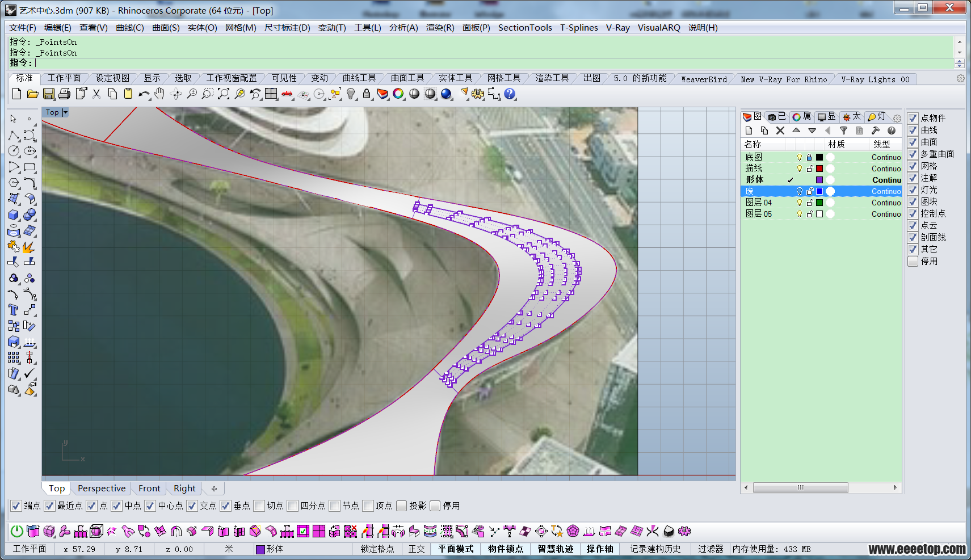This screenshot has height=560, width=971.
Task: Undo the last action with the arrow icon
Action: point(144,94)
